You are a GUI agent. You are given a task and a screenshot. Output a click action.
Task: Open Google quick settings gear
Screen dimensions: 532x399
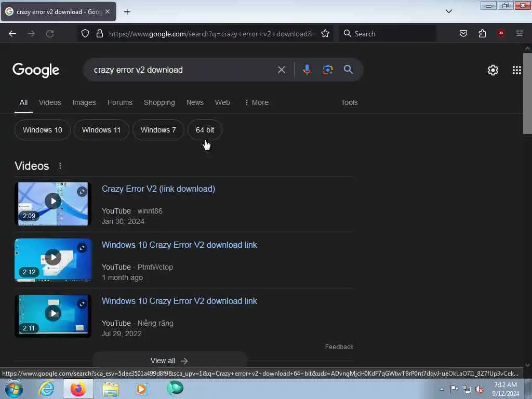click(493, 70)
